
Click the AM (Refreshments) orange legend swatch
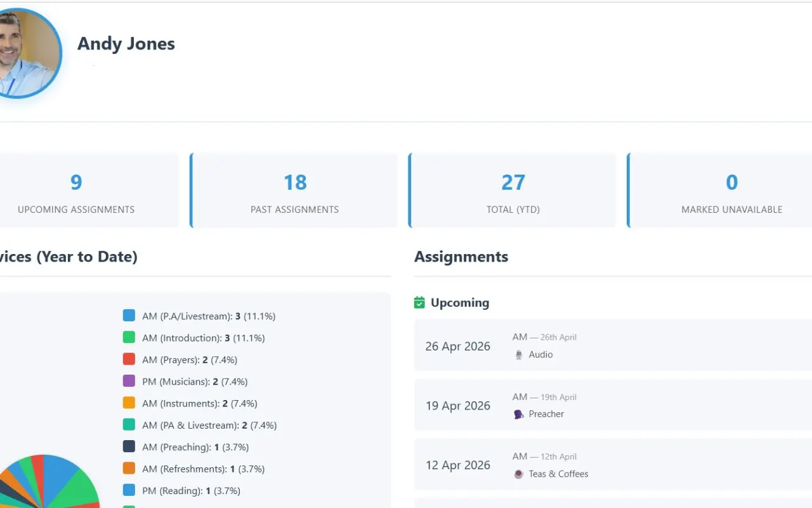129,469
